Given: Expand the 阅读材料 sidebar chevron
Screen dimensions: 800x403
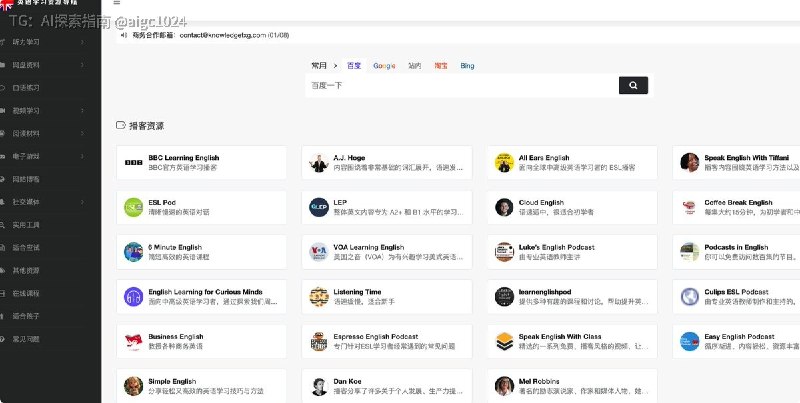Looking at the screenshot, I should [83, 133].
